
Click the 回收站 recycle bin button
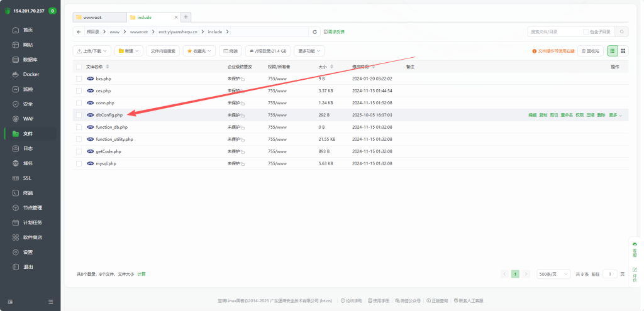click(590, 51)
